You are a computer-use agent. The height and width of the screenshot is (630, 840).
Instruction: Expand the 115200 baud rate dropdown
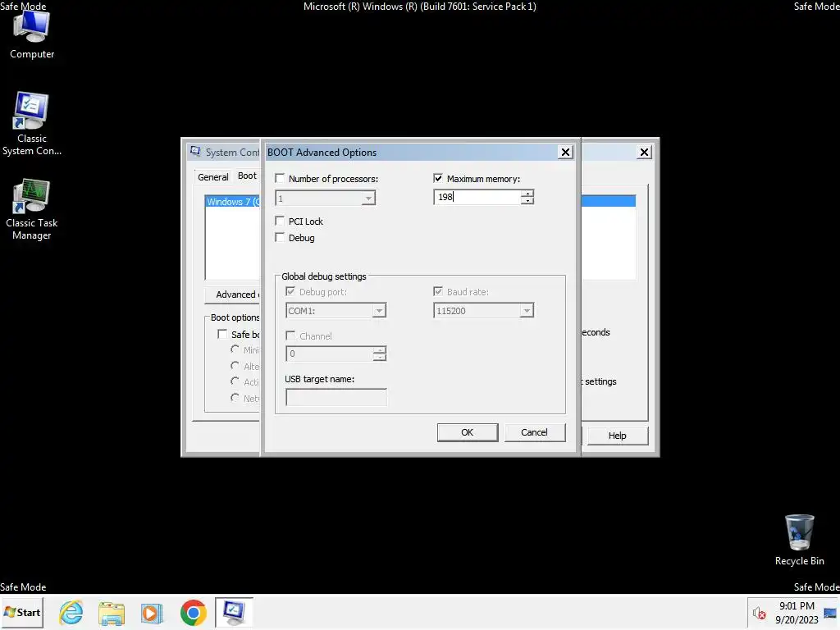tap(527, 311)
